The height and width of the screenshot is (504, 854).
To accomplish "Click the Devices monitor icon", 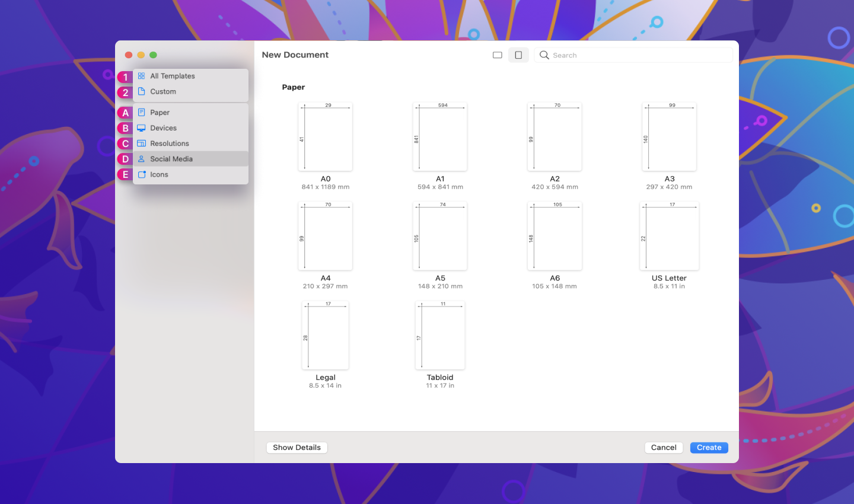I will (x=141, y=127).
